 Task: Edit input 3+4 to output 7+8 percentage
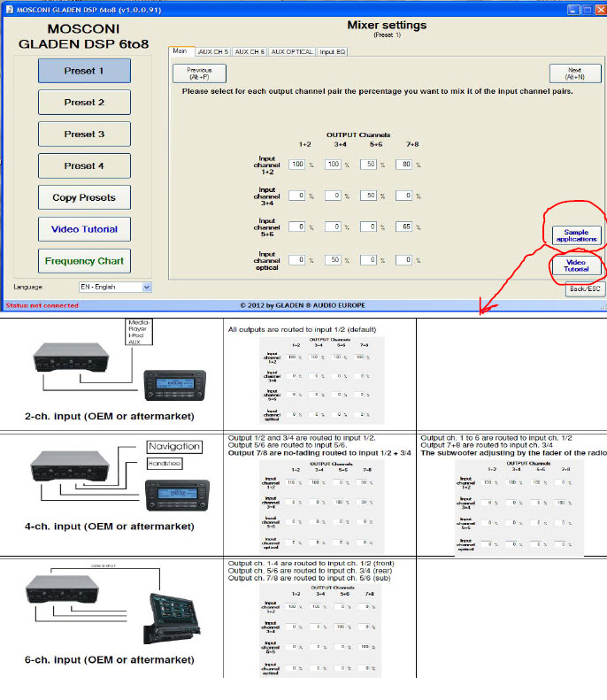pyautogui.click(x=403, y=196)
